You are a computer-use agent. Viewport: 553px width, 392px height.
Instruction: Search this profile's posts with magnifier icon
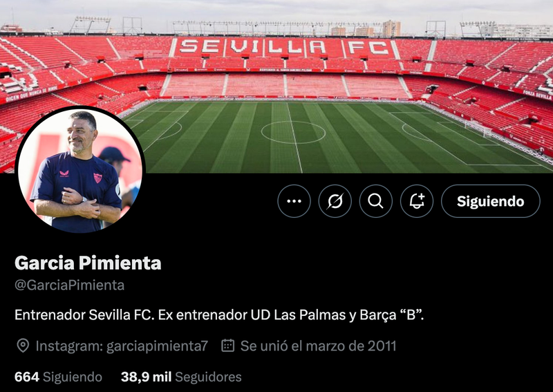pos(375,201)
